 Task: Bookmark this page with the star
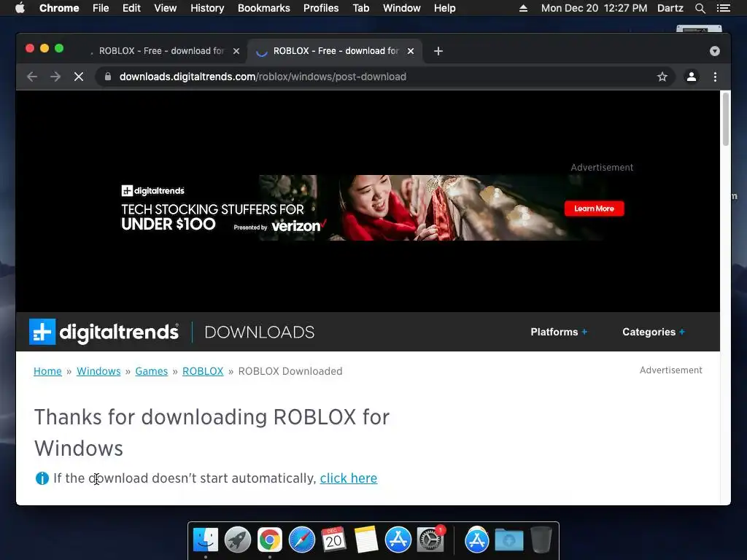point(662,77)
